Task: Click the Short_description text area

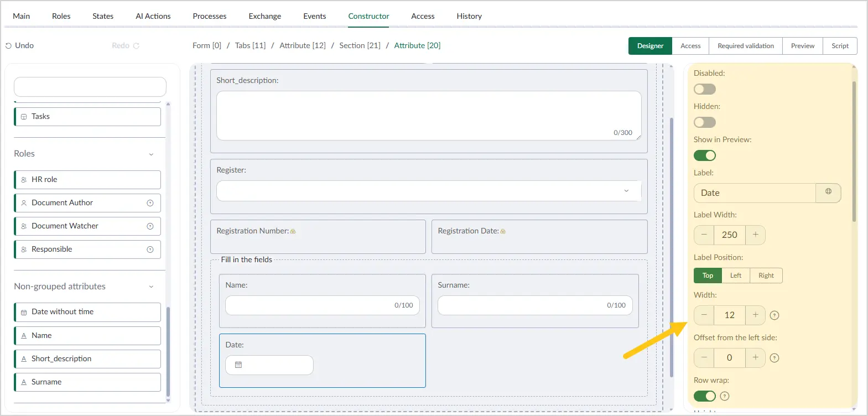Action: (429, 116)
